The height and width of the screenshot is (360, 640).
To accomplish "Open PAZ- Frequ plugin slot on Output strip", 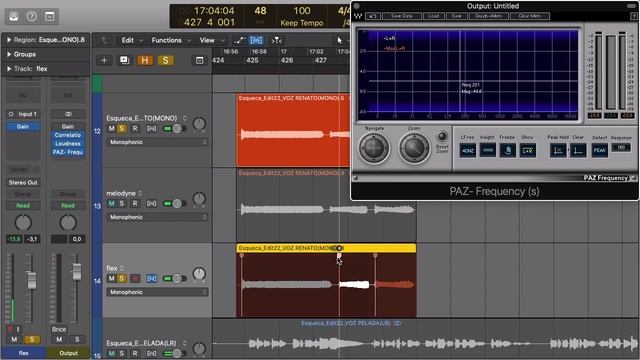I will pyautogui.click(x=68, y=152).
